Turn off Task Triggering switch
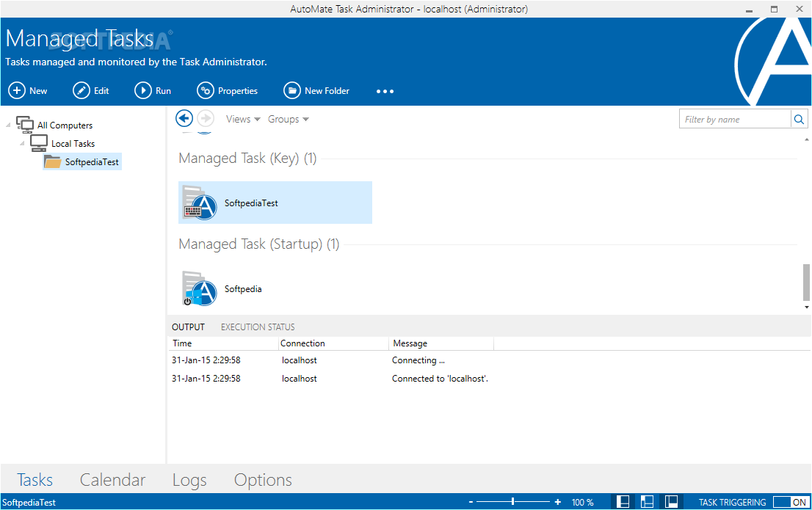This screenshot has height=510, width=812. click(x=790, y=502)
